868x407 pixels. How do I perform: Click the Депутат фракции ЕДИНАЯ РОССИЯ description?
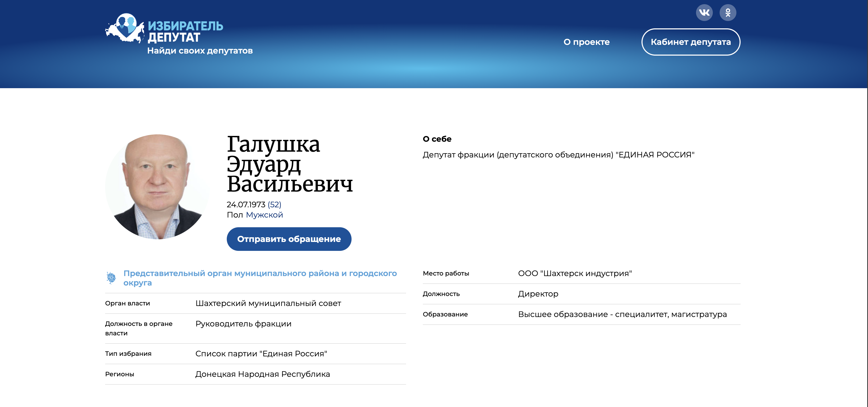tap(558, 155)
